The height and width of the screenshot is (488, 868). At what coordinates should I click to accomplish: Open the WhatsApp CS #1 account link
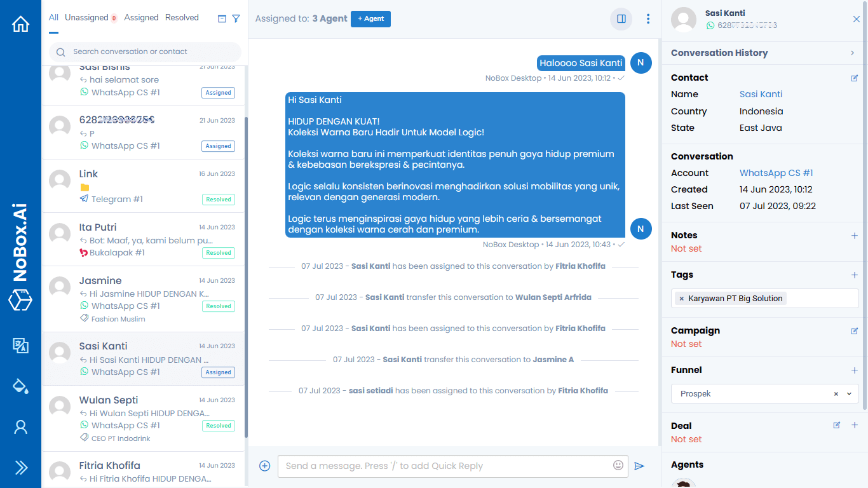776,172
